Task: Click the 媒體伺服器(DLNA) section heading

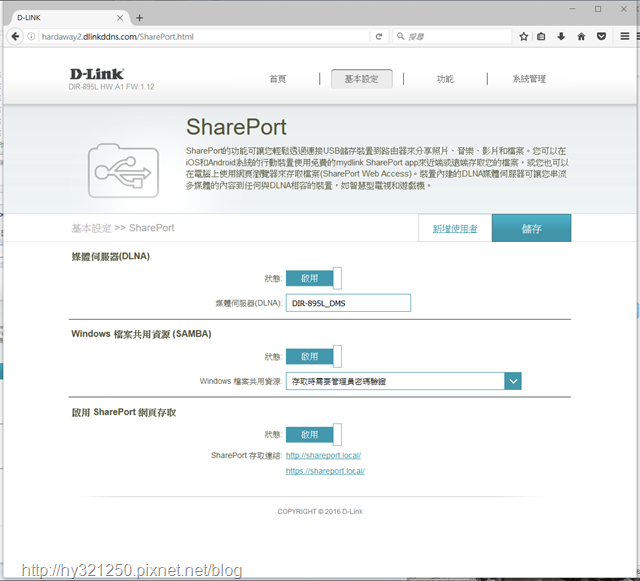Action: point(111,256)
